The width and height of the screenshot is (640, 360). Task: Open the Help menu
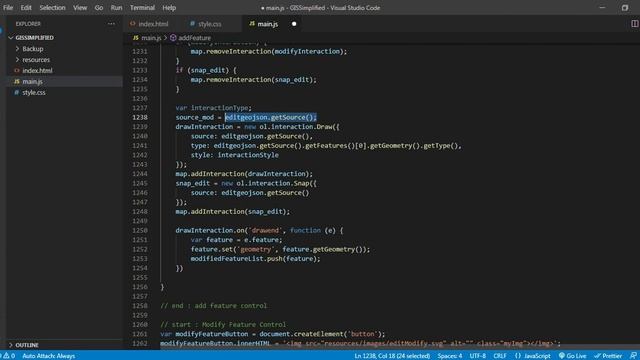(x=169, y=8)
